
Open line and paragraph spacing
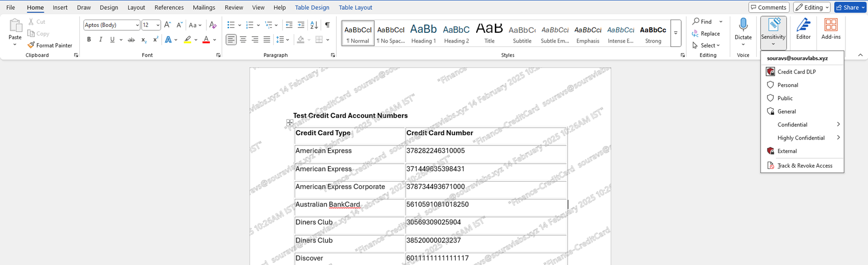pos(280,40)
